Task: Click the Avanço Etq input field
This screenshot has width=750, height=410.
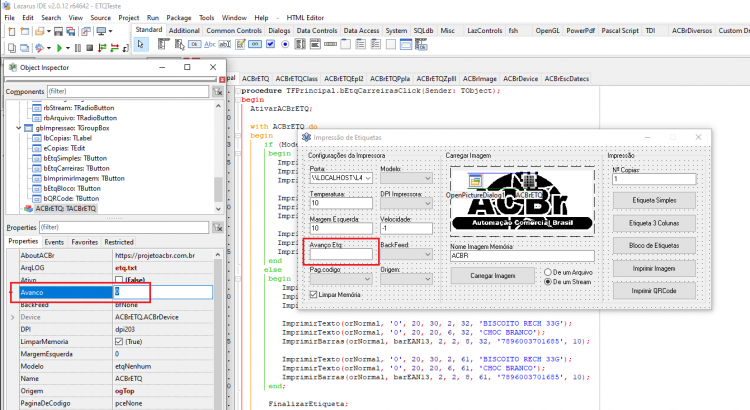Action: 341,255
